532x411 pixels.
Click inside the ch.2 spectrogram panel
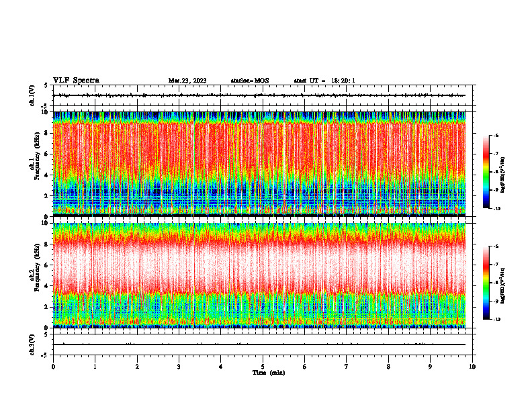click(263, 275)
